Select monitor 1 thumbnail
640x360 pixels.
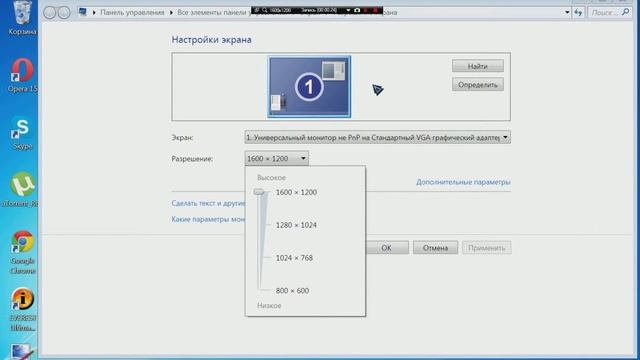309,87
